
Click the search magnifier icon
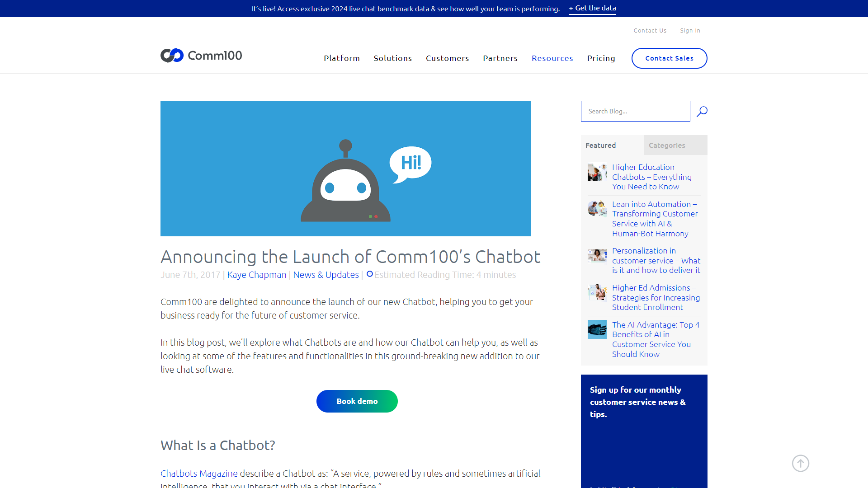tap(702, 112)
